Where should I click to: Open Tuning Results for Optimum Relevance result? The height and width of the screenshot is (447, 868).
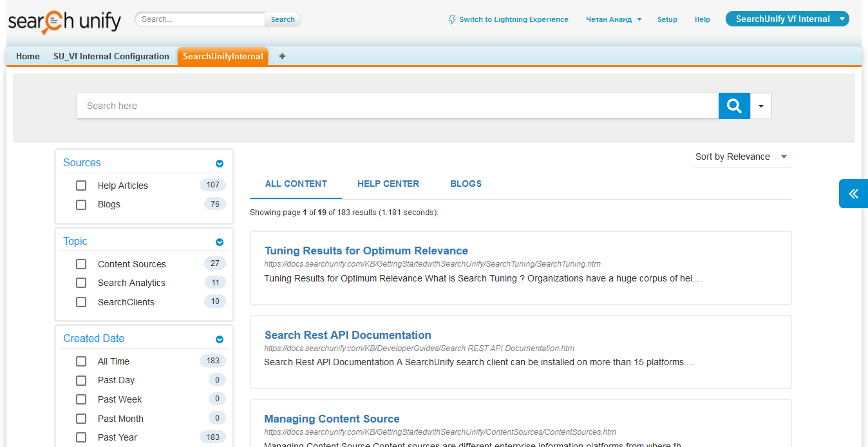click(366, 251)
